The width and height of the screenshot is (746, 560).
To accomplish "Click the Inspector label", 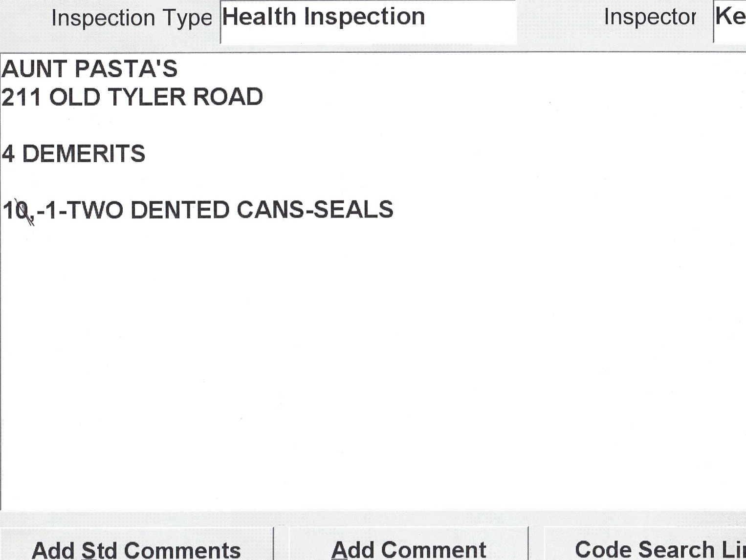I will tap(650, 18).
